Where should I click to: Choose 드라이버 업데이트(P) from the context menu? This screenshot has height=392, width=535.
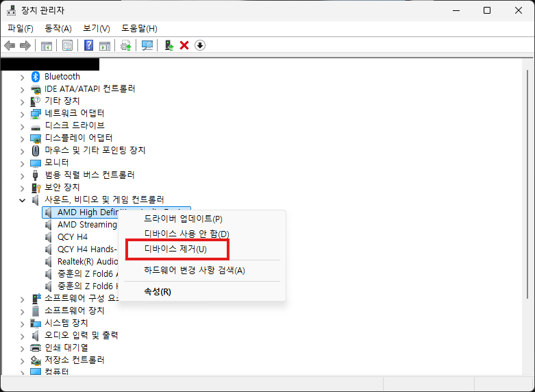201,219
